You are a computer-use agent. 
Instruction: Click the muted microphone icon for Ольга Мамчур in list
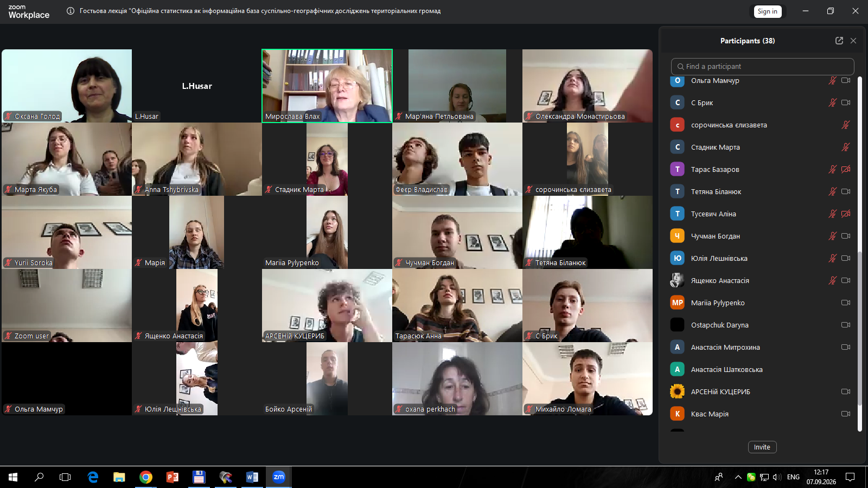point(833,80)
